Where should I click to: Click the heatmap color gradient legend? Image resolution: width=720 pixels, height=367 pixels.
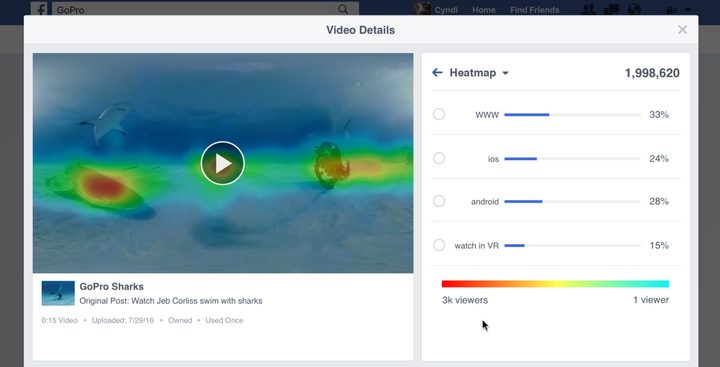click(x=555, y=284)
